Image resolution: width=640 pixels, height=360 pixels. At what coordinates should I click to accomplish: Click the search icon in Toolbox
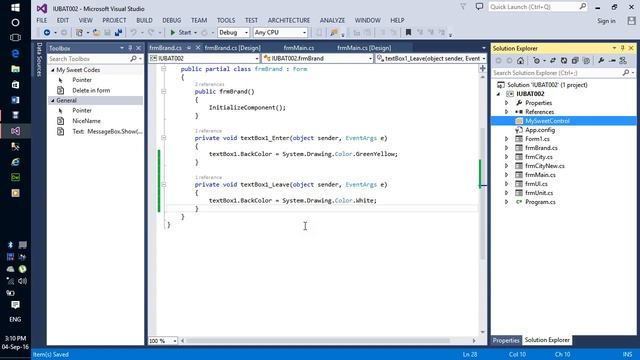(133, 59)
